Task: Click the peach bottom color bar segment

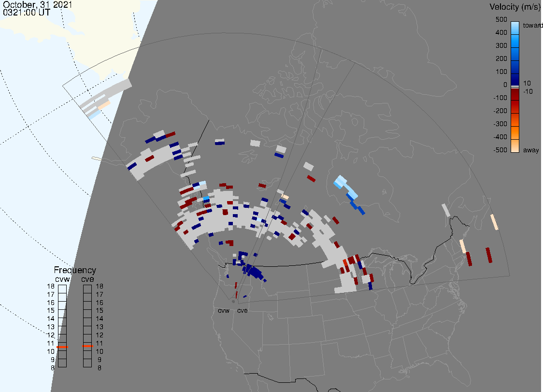Action: click(x=515, y=146)
